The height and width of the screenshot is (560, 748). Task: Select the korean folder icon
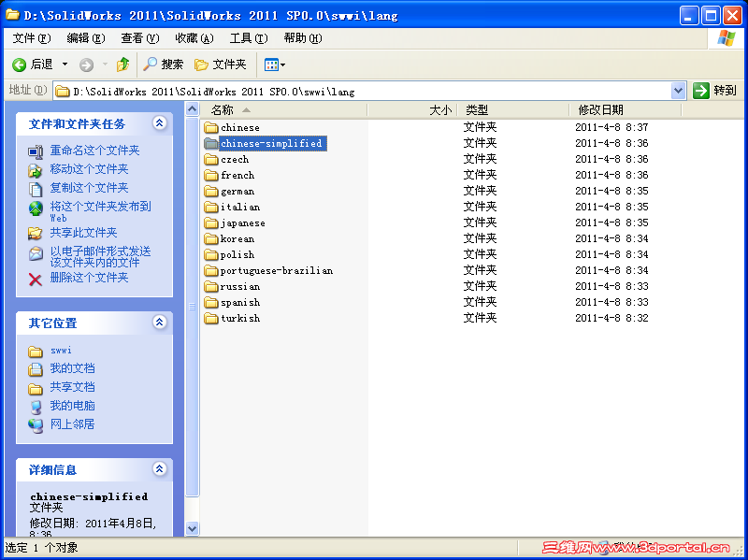click(211, 239)
